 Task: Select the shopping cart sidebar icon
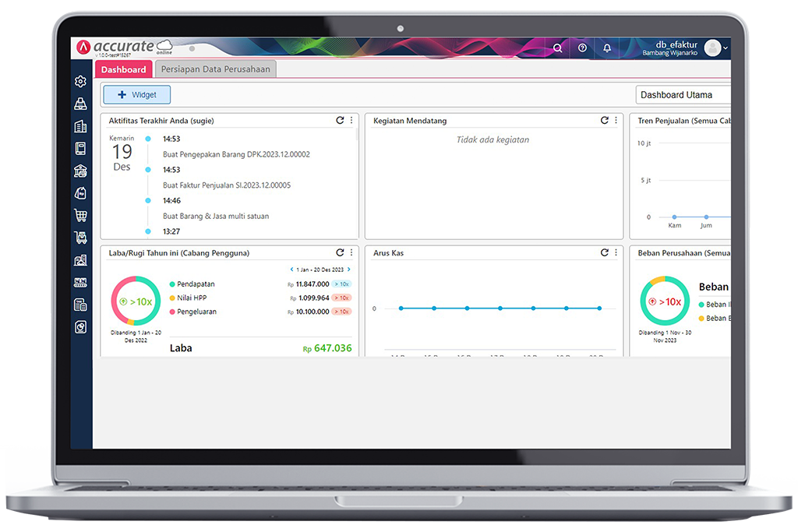79,215
